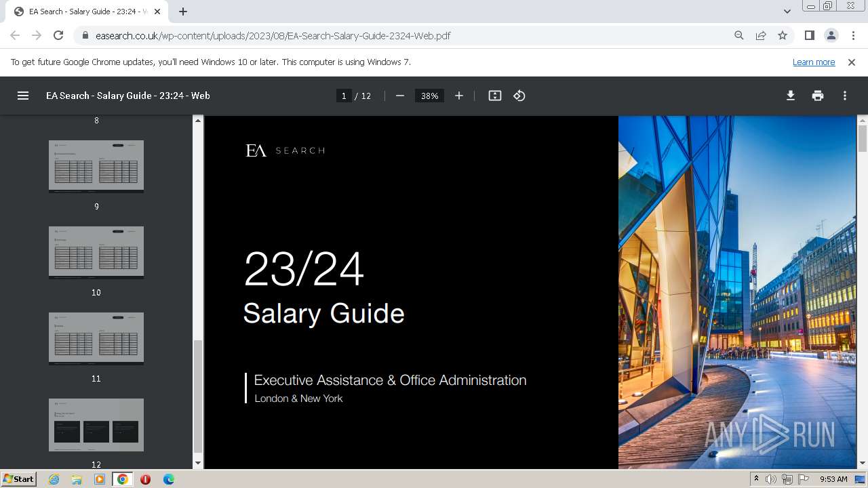Open the media player taskbar icon

click(x=100, y=479)
